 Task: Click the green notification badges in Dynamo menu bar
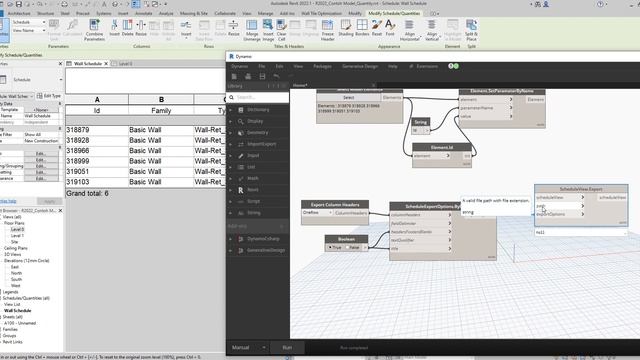pos(453,66)
